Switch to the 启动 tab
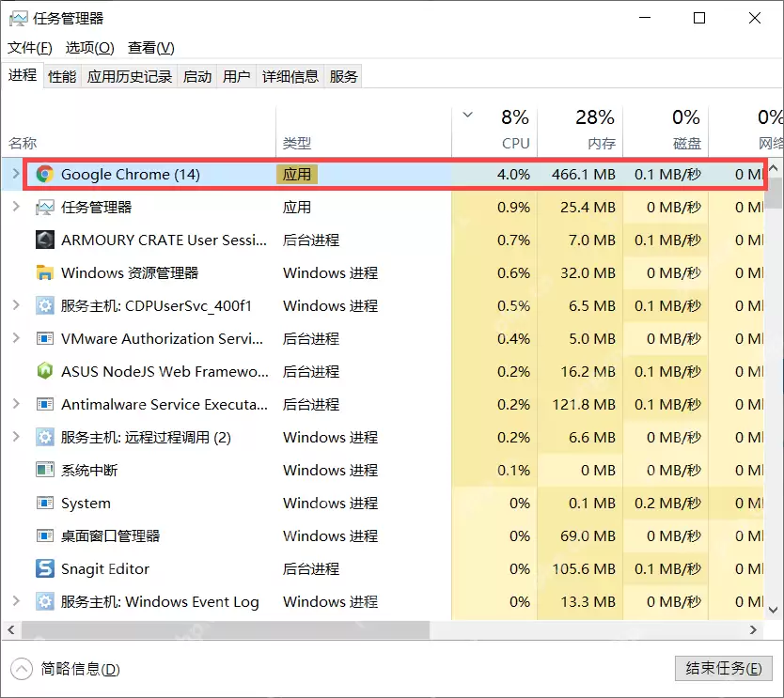The width and height of the screenshot is (784, 698). pyautogui.click(x=197, y=76)
